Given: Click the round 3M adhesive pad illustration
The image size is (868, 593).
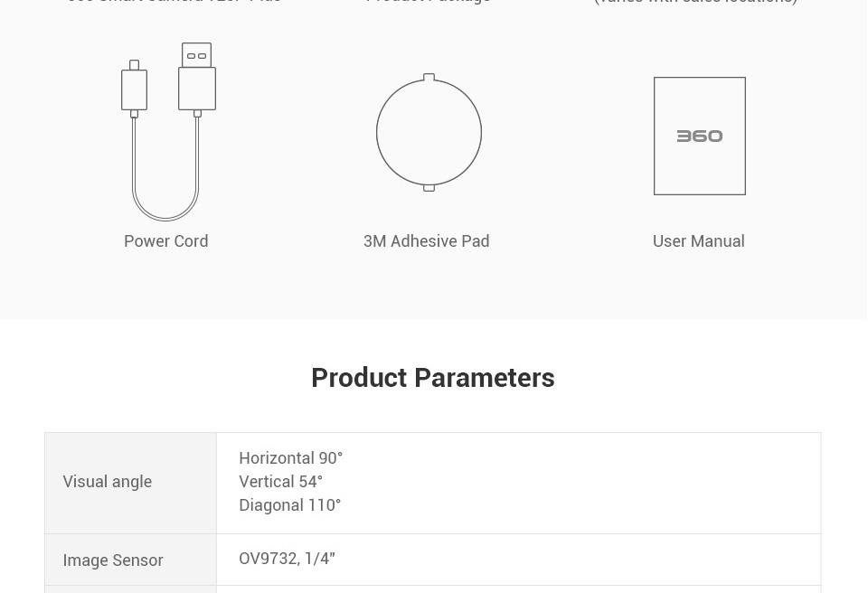Looking at the screenshot, I should pyautogui.click(x=429, y=132).
